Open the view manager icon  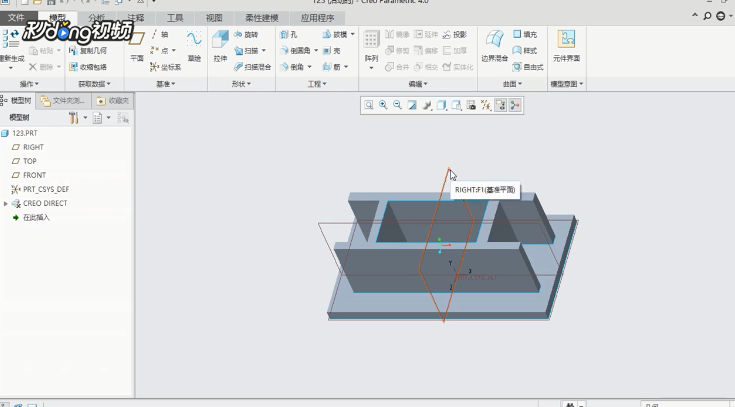click(471, 105)
